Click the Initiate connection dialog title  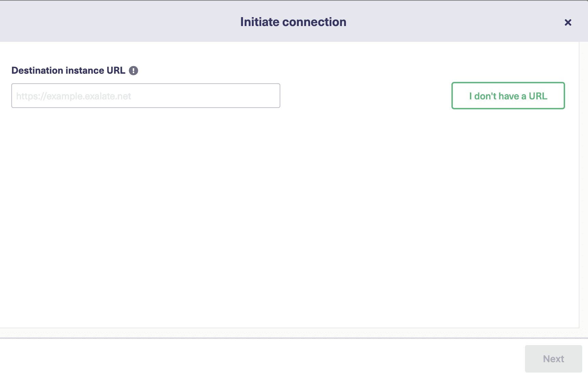tap(293, 22)
